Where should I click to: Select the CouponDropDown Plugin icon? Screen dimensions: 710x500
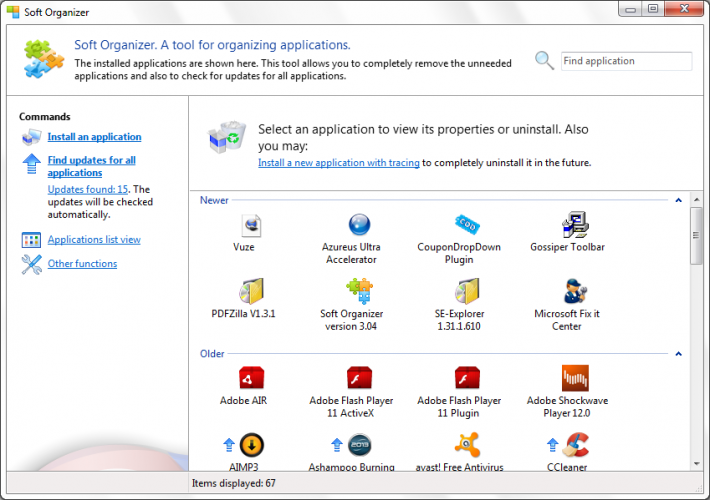point(467,224)
